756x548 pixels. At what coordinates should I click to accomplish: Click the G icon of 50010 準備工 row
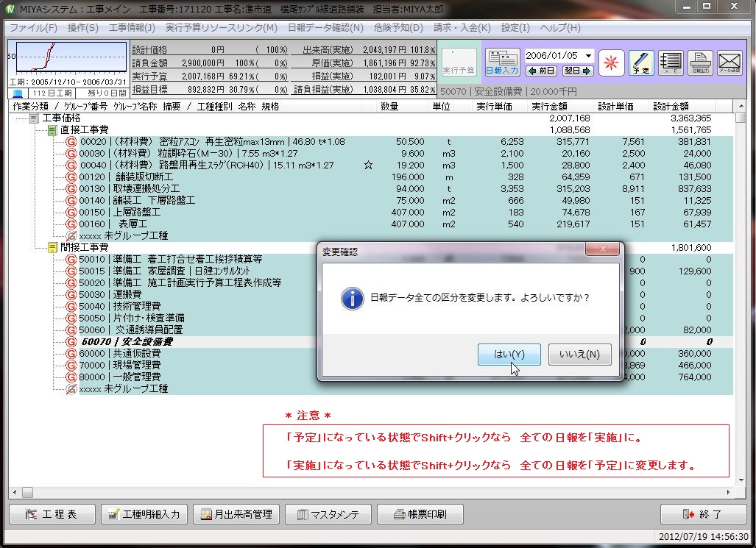[71, 260]
